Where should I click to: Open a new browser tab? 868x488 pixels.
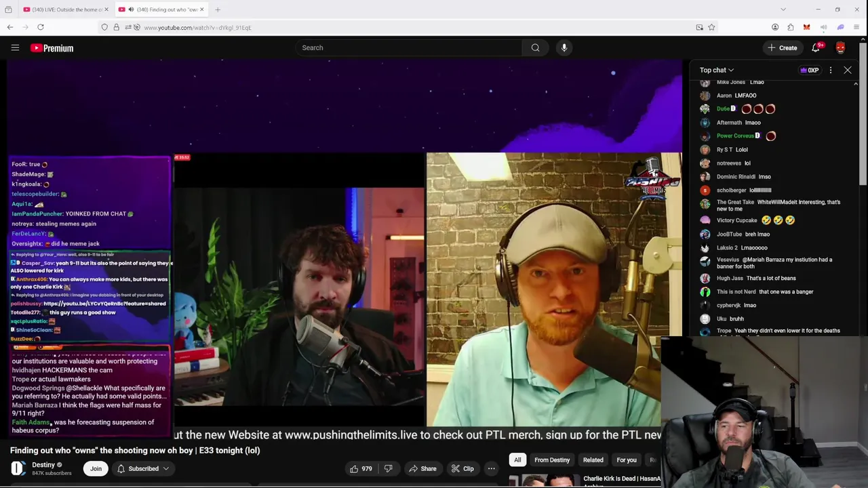(x=218, y=9)
